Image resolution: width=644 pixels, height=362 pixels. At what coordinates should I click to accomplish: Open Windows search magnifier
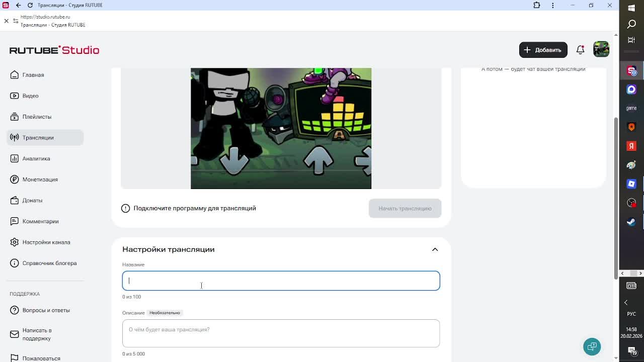(x=631, y=24)
